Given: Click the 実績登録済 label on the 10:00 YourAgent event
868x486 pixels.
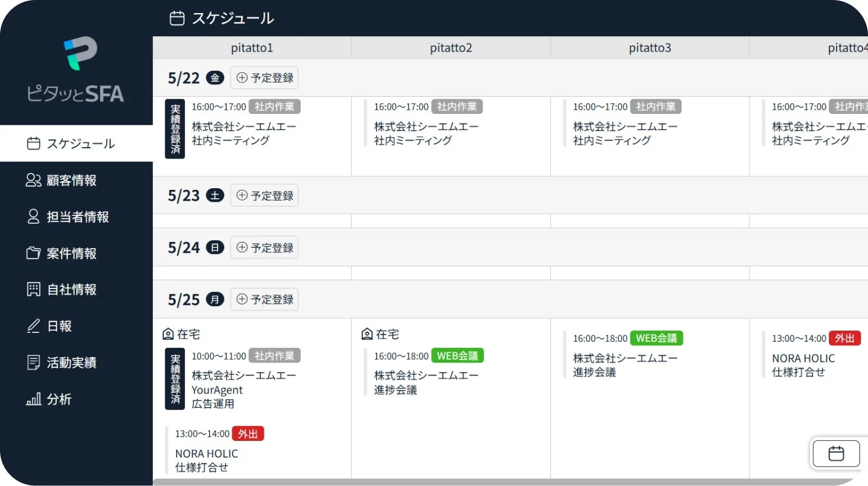Looking at the screenshot, I should coord(175,379).
